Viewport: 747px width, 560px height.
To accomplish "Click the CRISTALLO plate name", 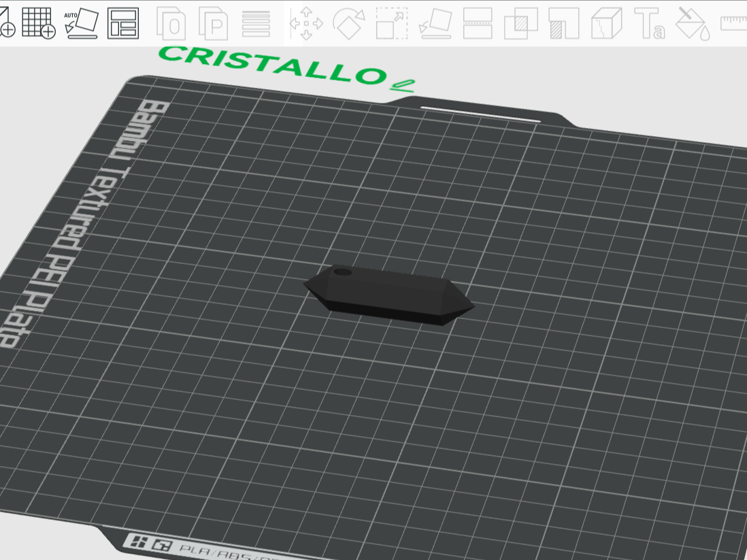I will (272, 65).
